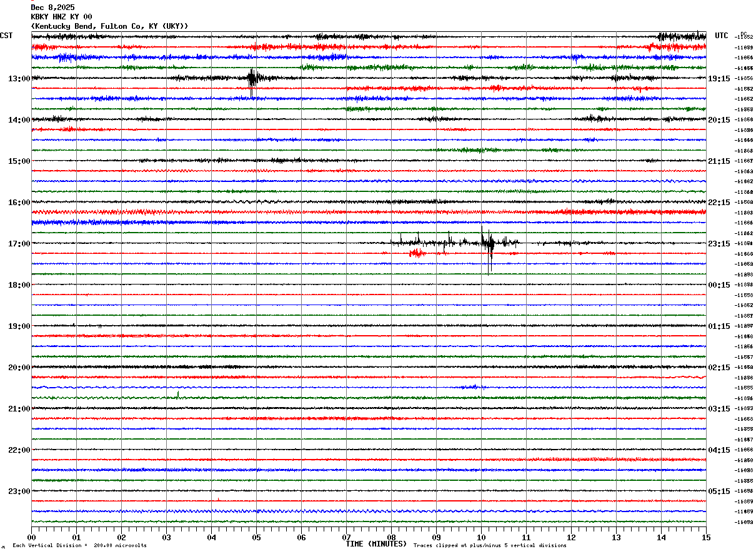Click the 19:15 UTC time label

(x=719, y=79)
